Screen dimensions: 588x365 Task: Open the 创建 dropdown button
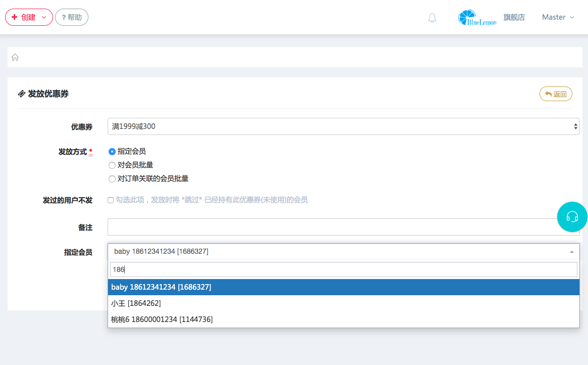29,17
